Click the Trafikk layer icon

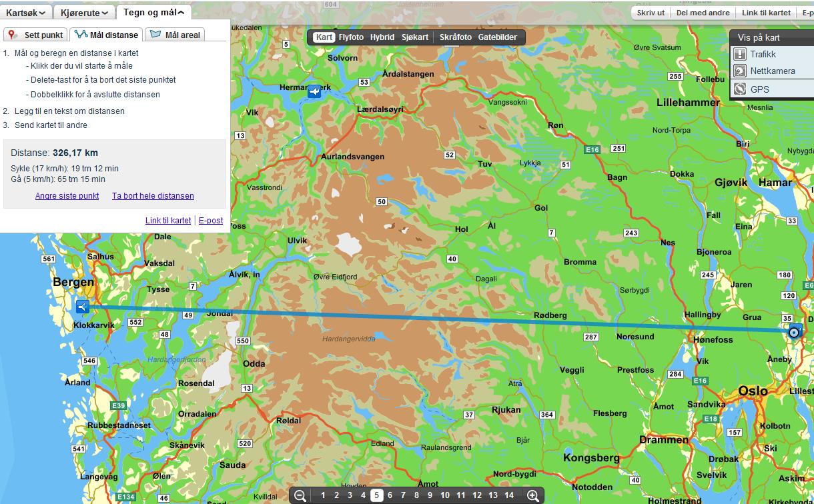(x=740, y=55)
